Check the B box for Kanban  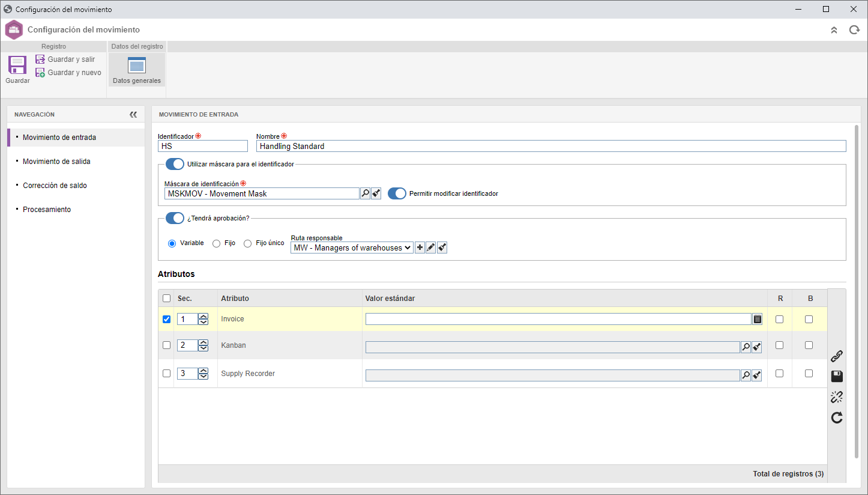coord(809,345)
